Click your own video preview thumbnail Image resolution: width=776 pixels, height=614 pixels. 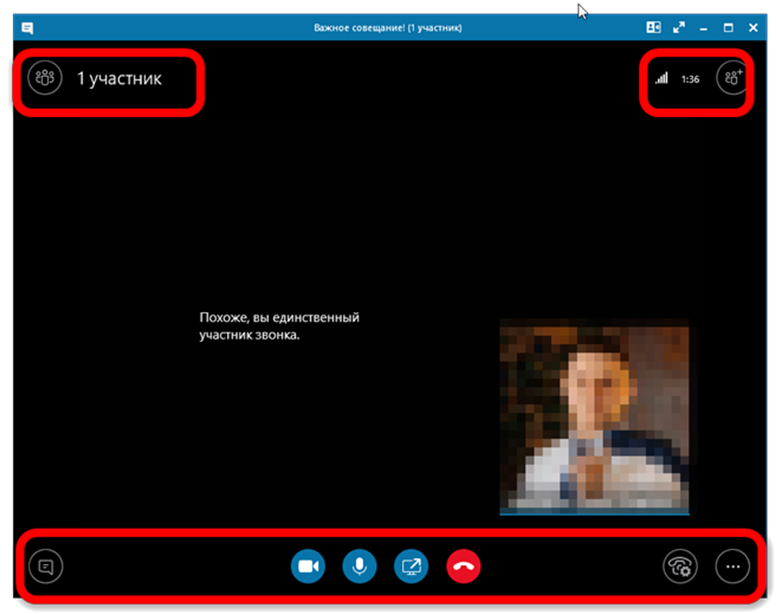pos(594,417)
